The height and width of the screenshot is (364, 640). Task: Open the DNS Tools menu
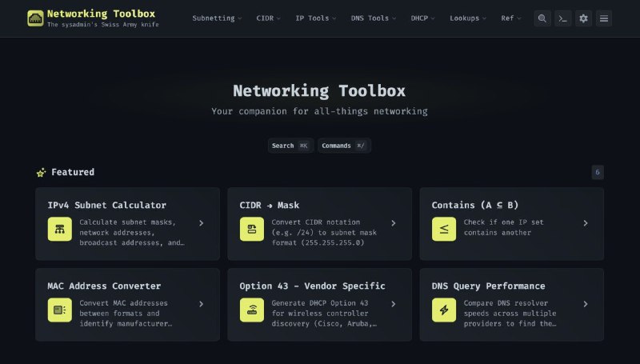[x=374, y=18]
